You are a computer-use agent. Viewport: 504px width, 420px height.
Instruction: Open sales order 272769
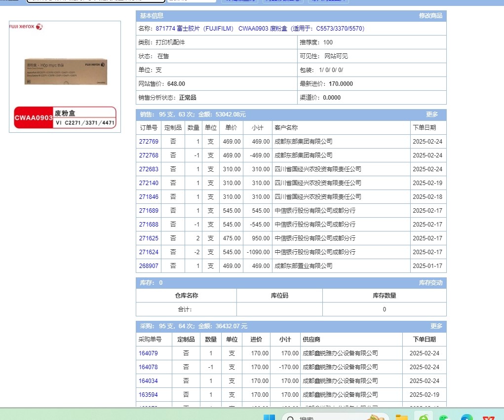click(149, 141)
